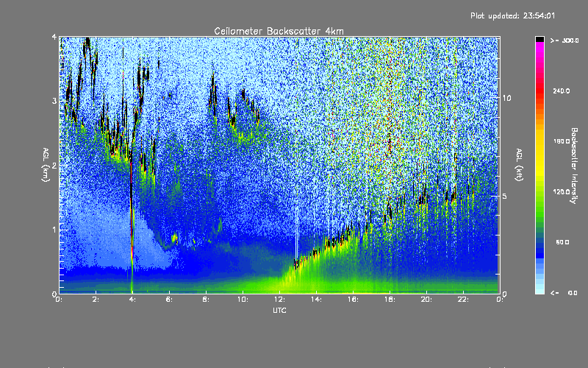This screenshot has height=368, width=588.
Task: Click the UTC x-axis label
Action: [279, 311]
